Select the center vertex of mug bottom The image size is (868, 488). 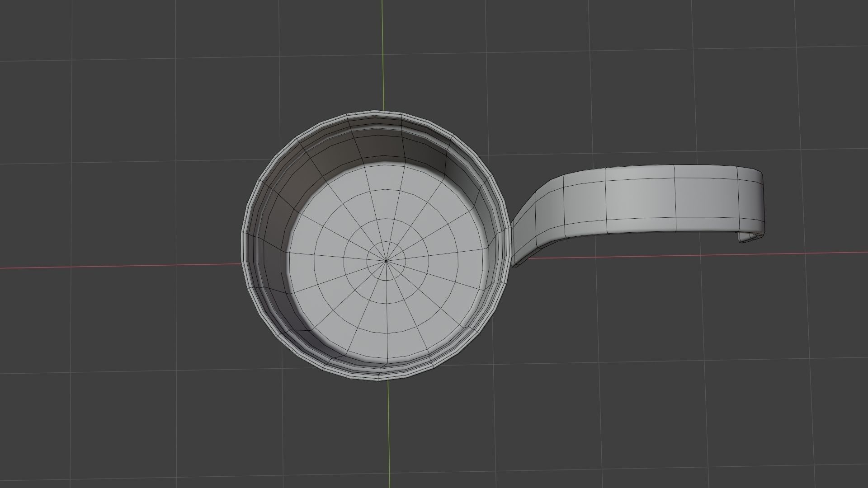point(386,261)
